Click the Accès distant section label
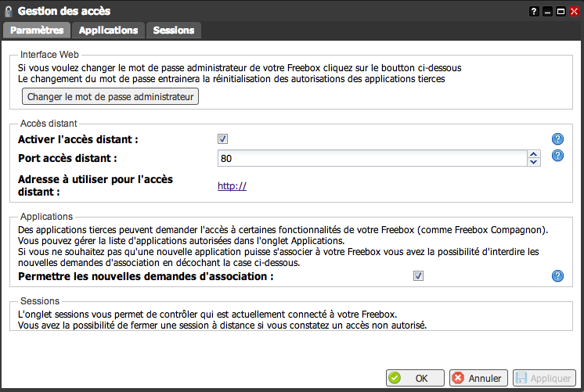This screenshot has width=584, height=392. [x=49, y=123]
